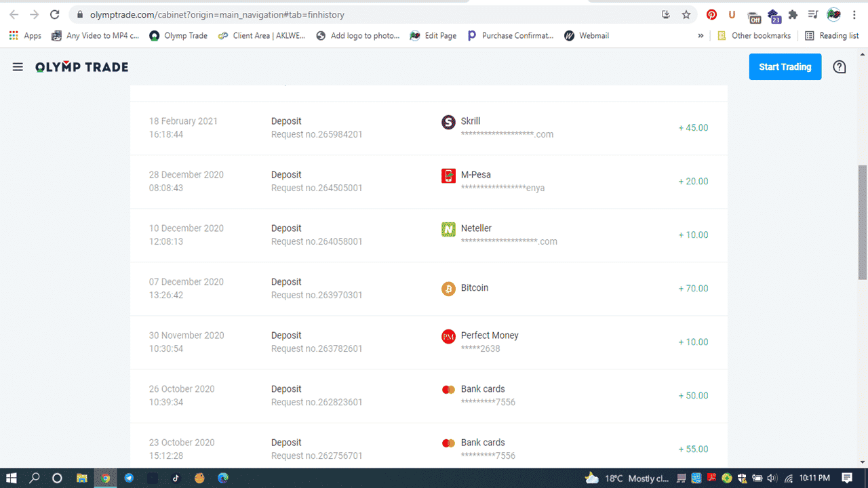This screenshot has width=868, height=488.
Task: Open the taskbar volume control
Action: point(771,479)
